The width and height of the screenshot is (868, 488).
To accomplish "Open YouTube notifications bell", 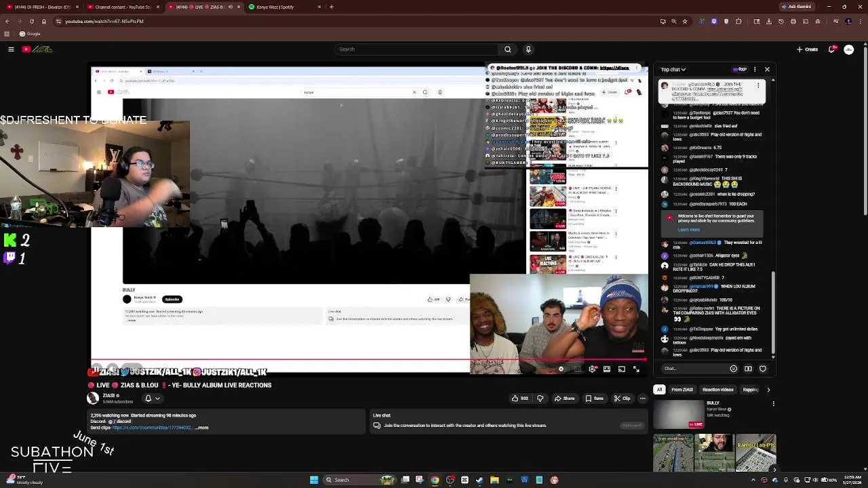I will click(832, 49).
